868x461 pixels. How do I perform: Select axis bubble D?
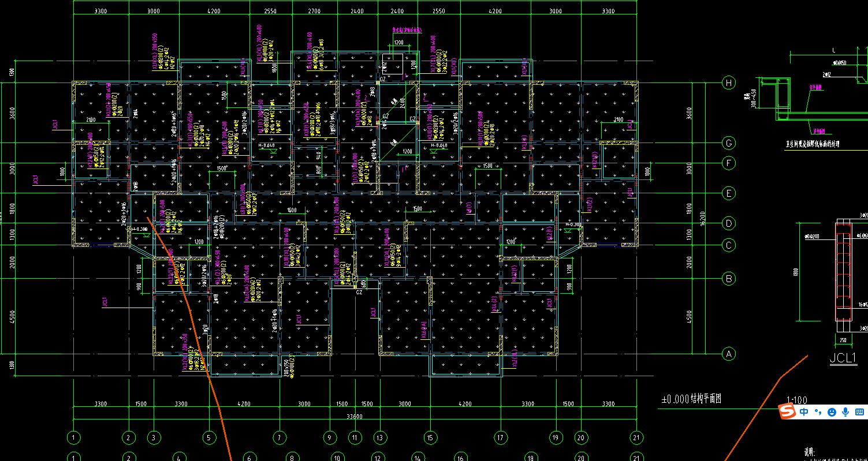(x=729, y=224)
